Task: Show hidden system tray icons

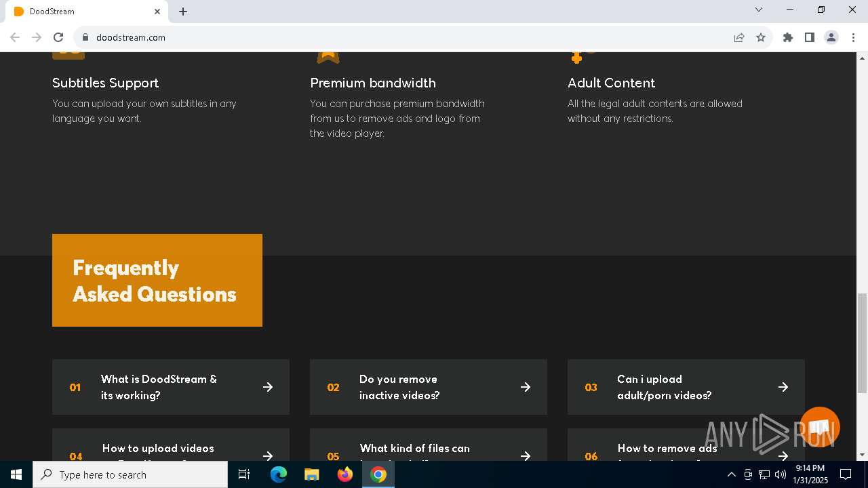Action: tap(731, 474)
